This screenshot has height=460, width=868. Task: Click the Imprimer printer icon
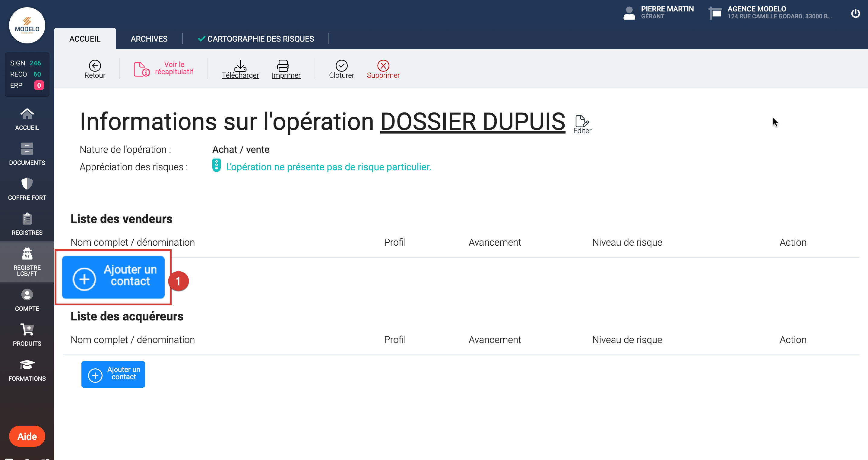(283, 65)
